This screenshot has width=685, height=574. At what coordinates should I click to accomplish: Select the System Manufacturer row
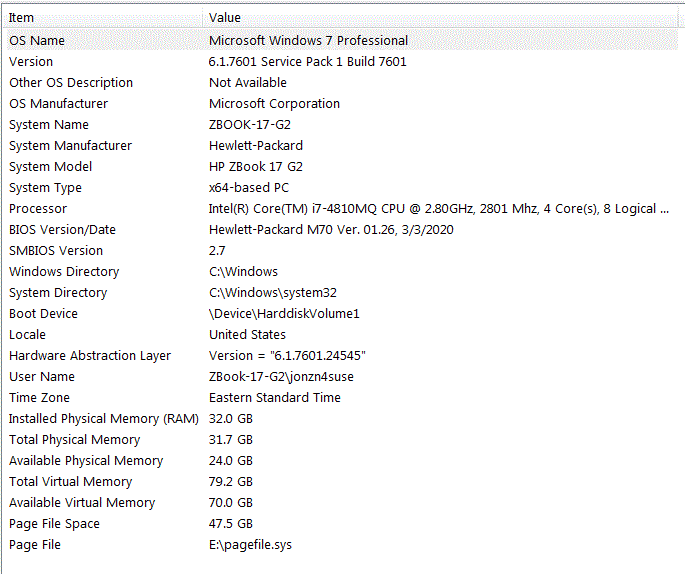[x=341, y=145]
